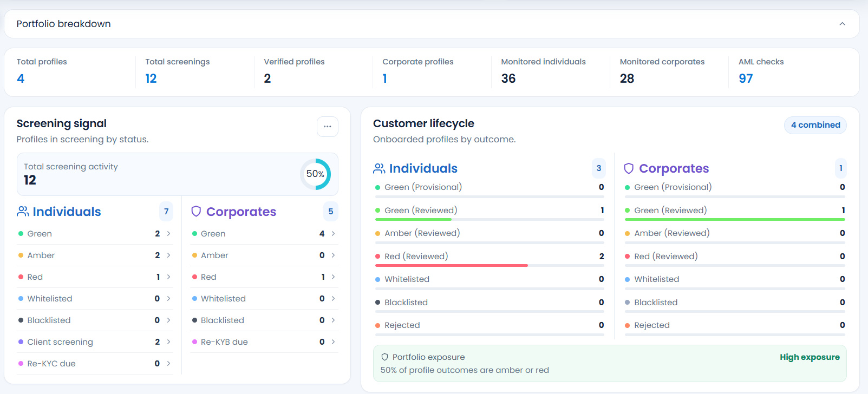Click the High exposure status label
868x394 pixels.
tap(810, 357)
